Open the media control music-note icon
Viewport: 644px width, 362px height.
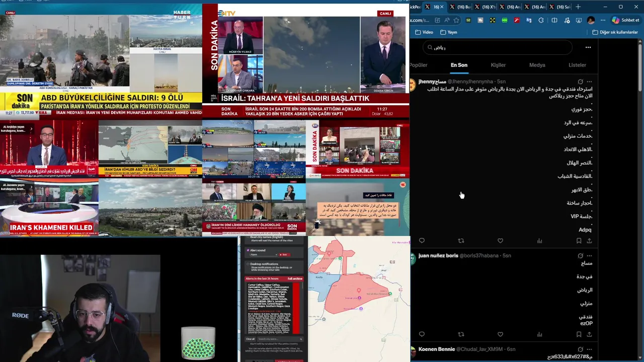567,20
